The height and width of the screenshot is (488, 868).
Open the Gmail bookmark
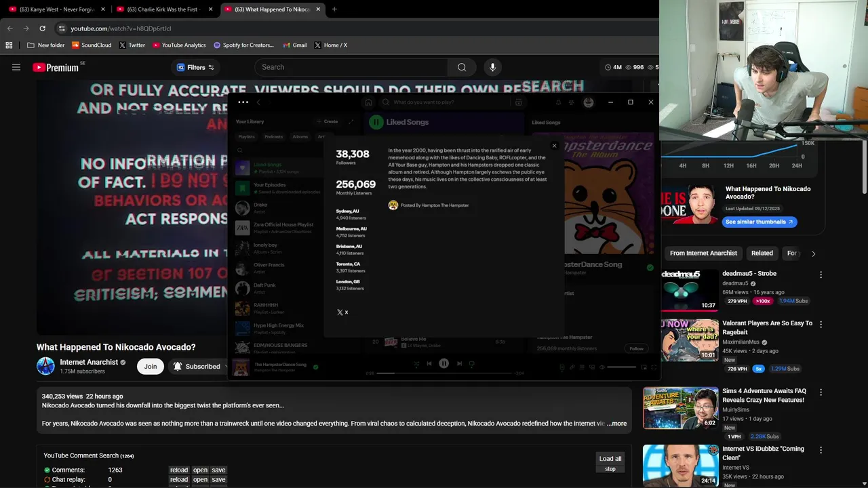tap(294, 45)
